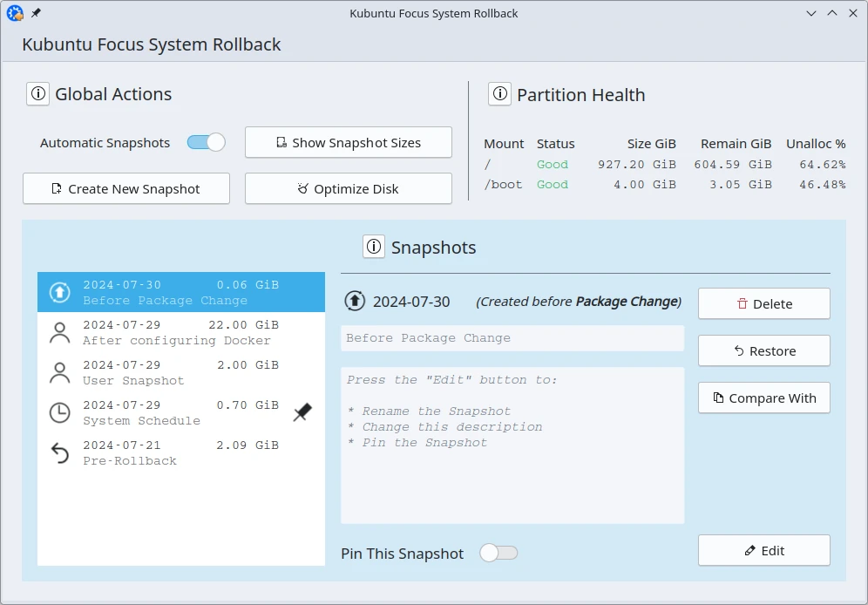Open Snapshots section info icon

(374, 247)
